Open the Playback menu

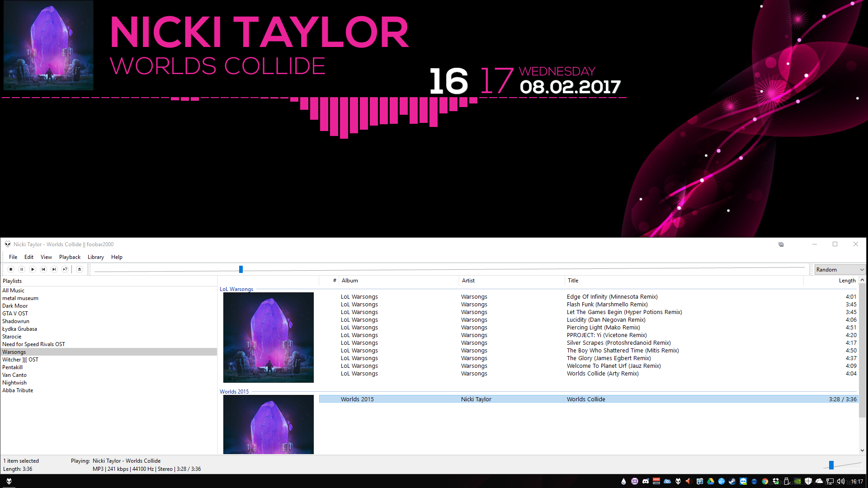[x=70, y=257]
